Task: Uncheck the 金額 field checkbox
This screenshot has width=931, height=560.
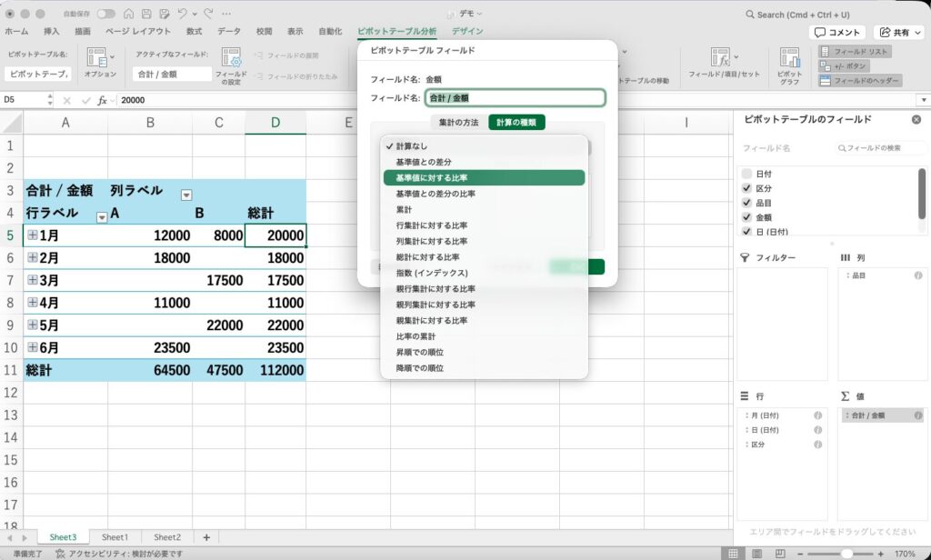Action: click(747, 217)
